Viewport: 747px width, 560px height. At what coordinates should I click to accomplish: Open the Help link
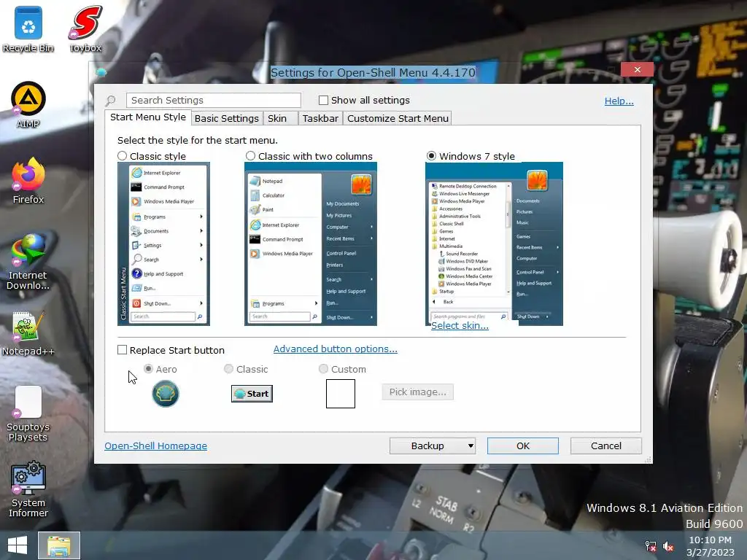[619, 101]
